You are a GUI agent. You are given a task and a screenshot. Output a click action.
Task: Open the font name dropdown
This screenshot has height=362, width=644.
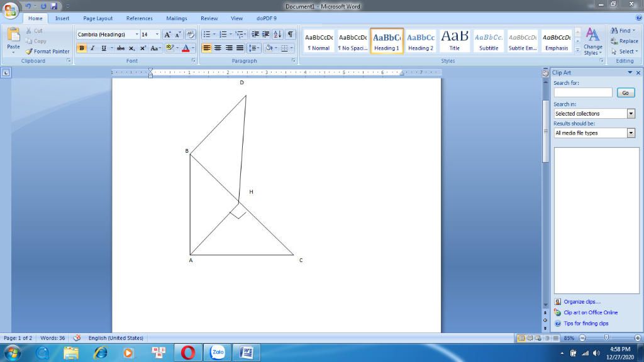[x=136, y=35]
